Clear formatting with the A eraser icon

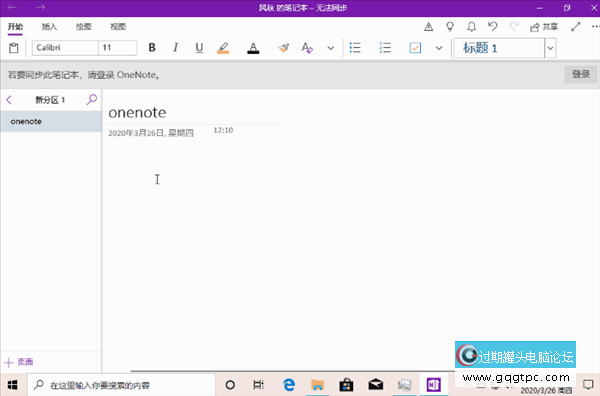307,48
